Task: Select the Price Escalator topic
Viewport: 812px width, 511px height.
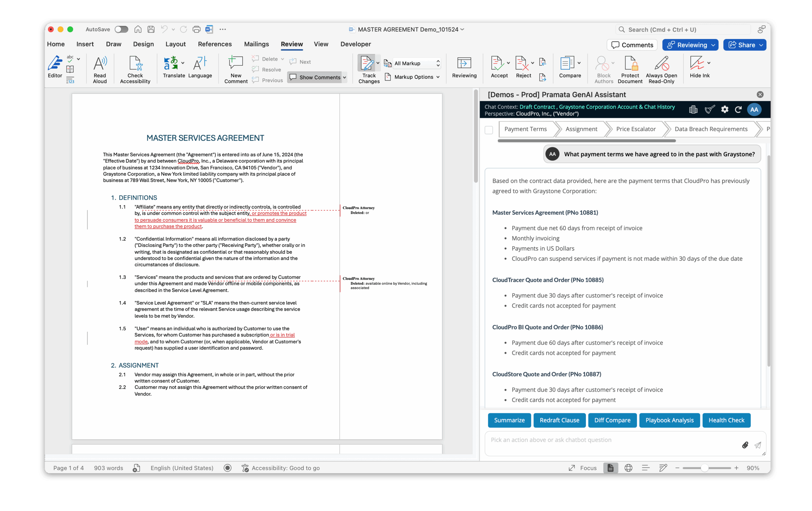Action: coord(636,129)
